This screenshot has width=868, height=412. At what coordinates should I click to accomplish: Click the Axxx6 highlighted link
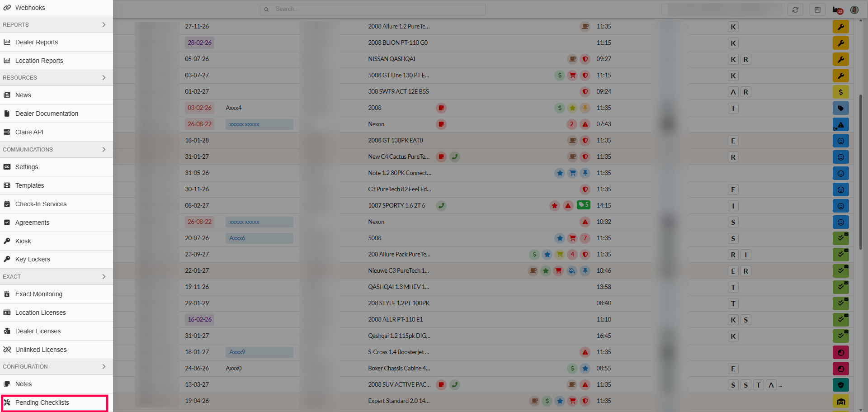pyautogui.click(x=237, y=238)
